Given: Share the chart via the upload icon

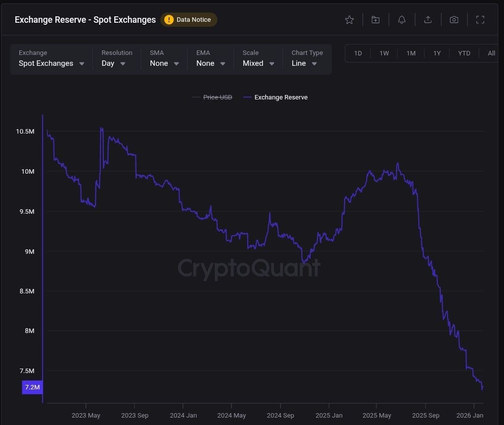Looking at the screenshot, I should pyautogui.click(x=428, y=20).
